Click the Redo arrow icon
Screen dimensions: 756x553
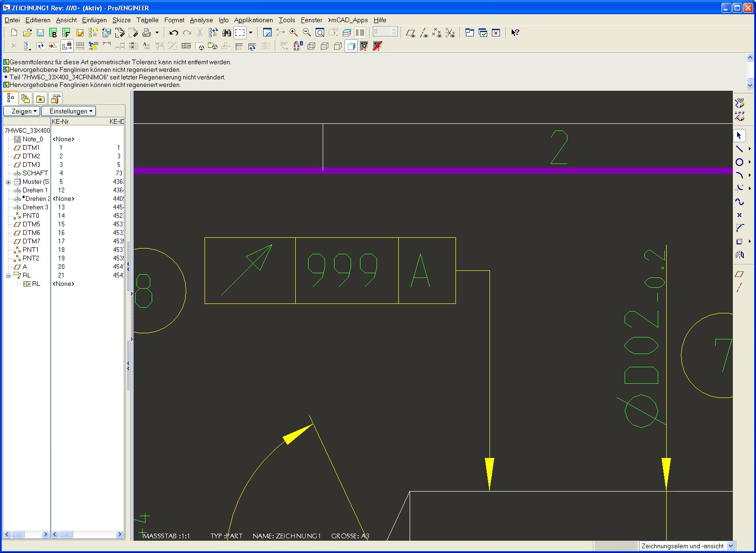(x=187, y=33)
